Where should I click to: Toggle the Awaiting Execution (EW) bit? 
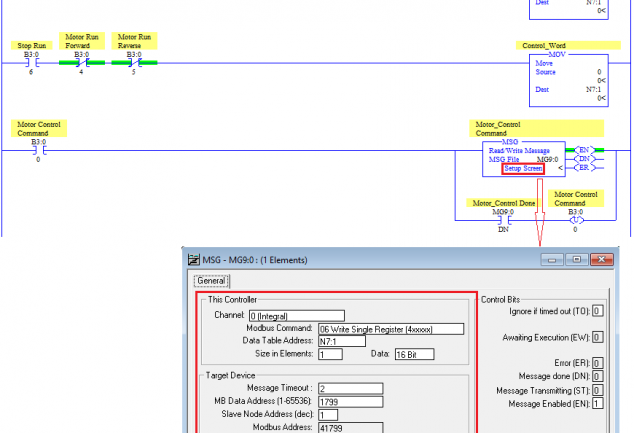[x=597, y=337]
